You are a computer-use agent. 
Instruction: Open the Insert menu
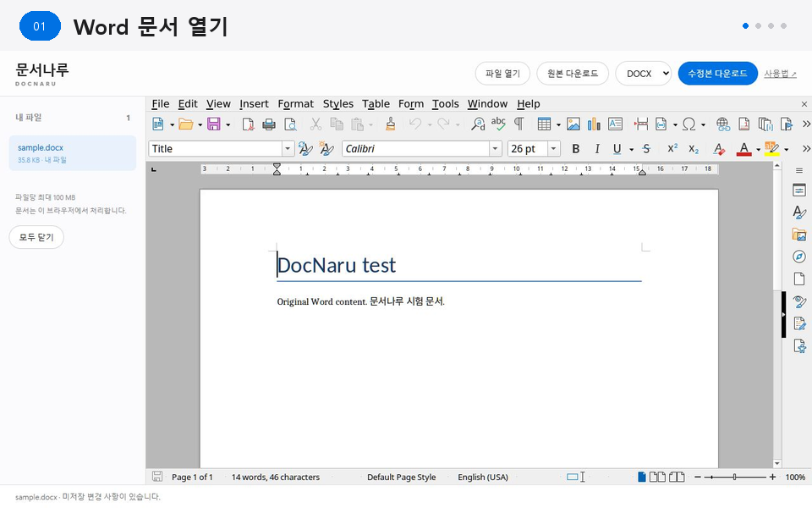pyautogui.click(x=254, y=103)
